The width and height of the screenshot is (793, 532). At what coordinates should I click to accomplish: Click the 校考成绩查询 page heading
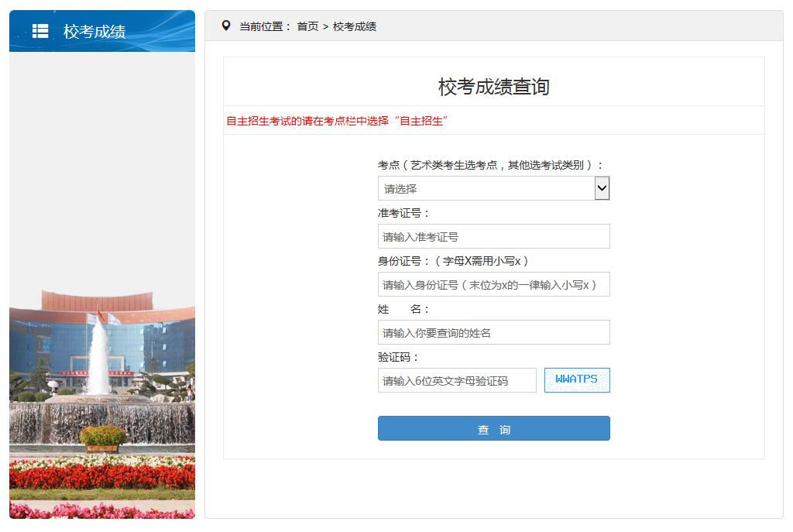tap(493, 87)
